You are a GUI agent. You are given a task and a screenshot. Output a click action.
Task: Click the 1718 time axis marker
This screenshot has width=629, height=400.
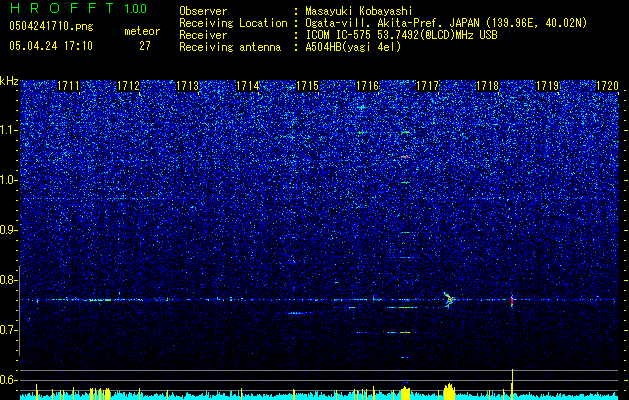[487, 86]
